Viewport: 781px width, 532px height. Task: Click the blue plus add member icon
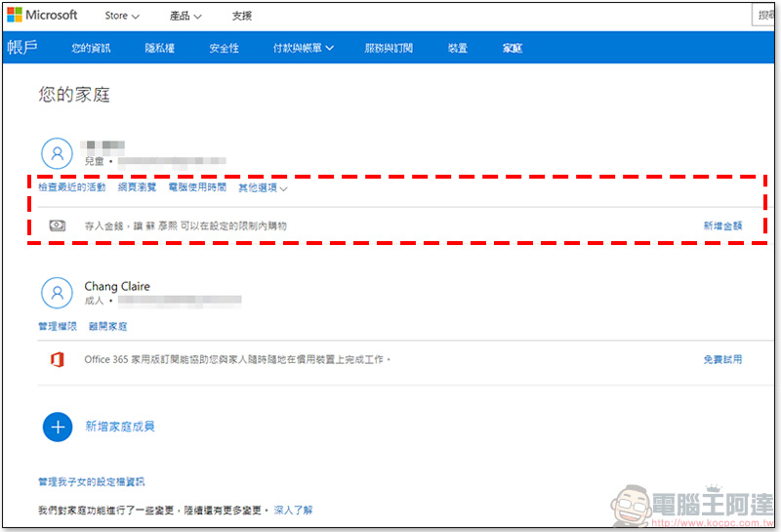tap(58, 427)
